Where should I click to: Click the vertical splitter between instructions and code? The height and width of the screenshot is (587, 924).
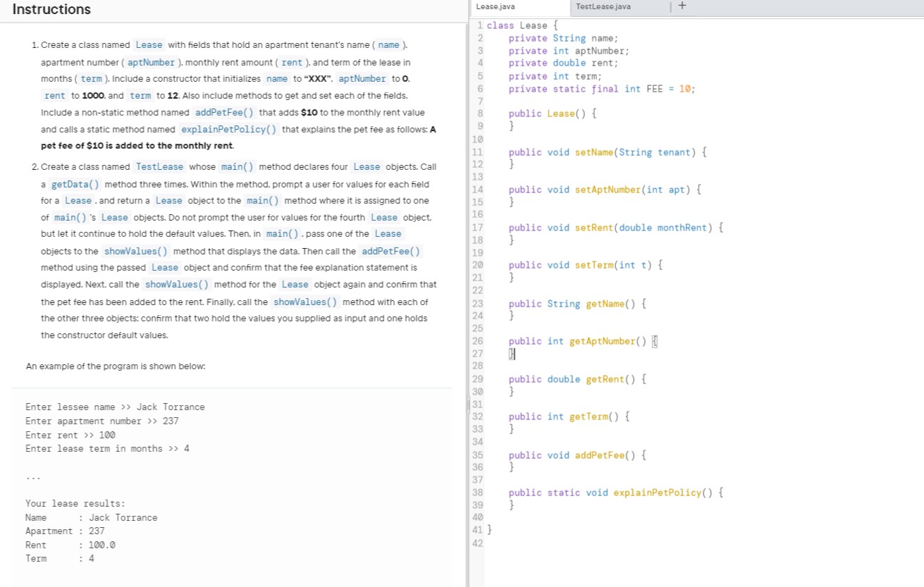[x=467, y=404]
